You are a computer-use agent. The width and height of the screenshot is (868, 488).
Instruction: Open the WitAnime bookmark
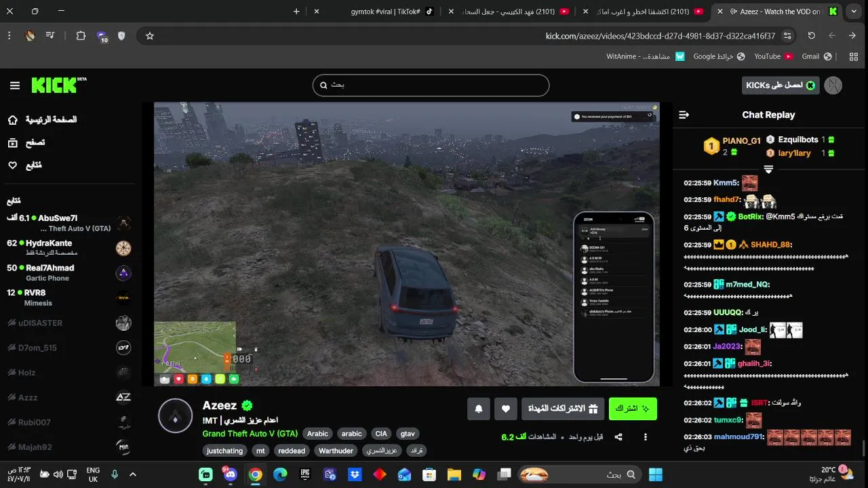646,56
